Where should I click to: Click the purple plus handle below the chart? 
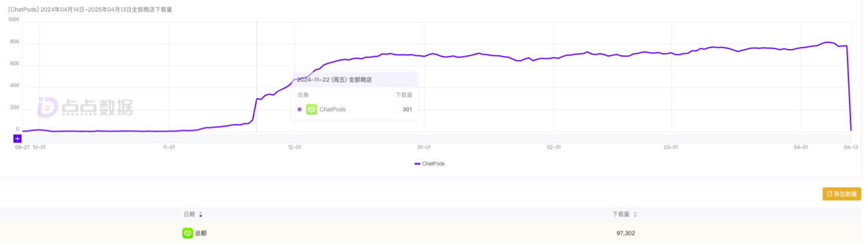(18, 138)
